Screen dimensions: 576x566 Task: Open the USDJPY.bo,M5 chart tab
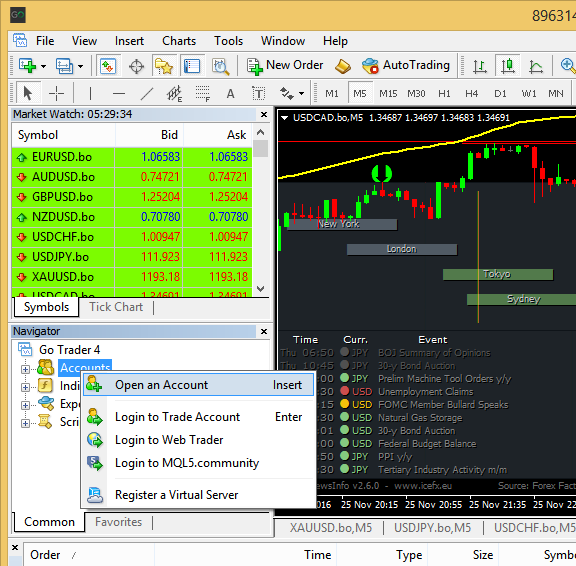pos(432,528)
